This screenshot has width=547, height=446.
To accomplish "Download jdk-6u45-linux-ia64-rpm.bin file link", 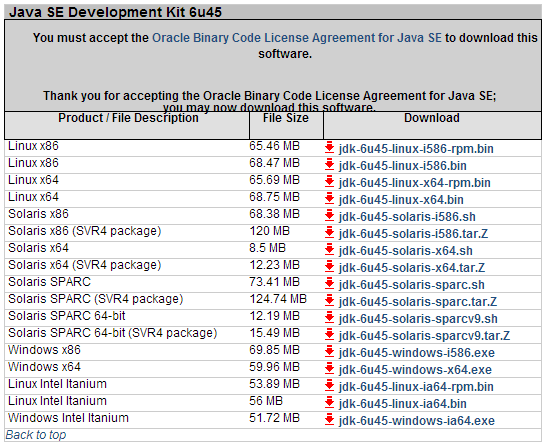I will click(x=416, y=387).
